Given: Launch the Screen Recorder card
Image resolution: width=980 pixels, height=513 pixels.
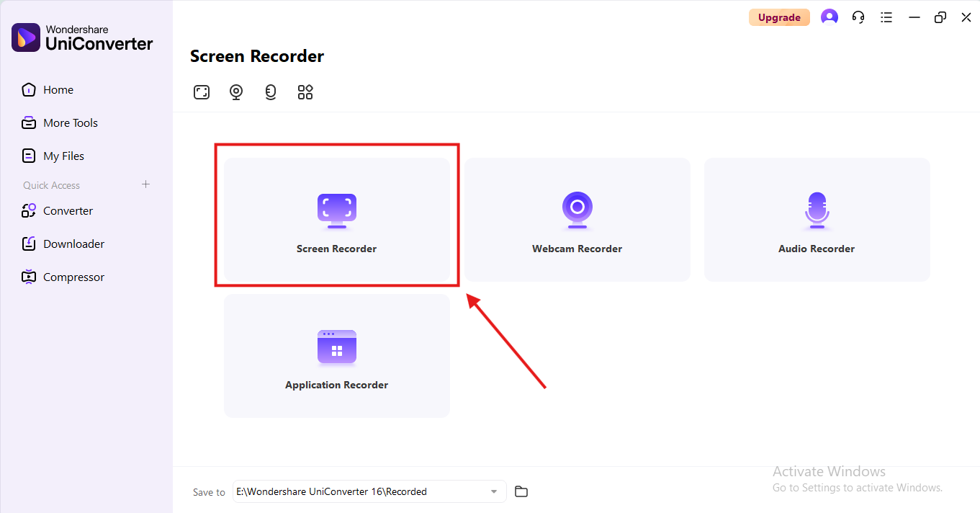Looking at the screenshot, I should click(337, 220).
